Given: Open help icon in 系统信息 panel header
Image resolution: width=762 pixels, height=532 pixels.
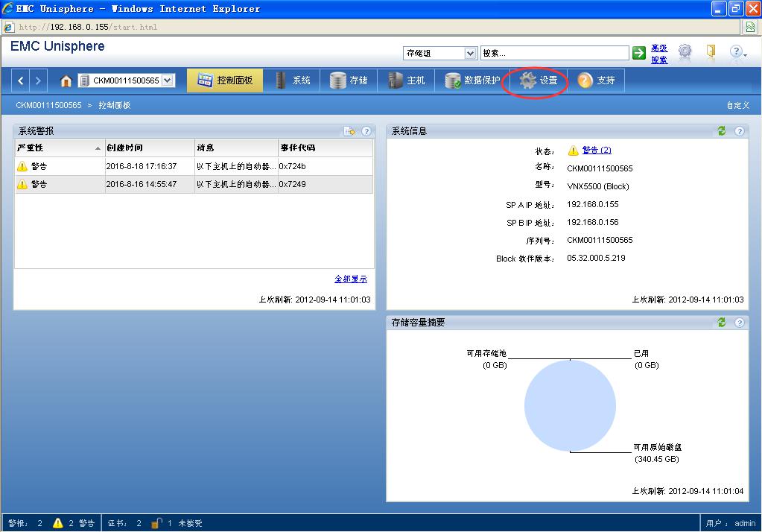Looking at the screenshot, I should [739, 131].
